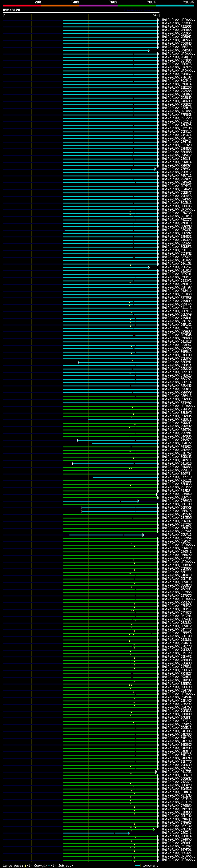197x868 pixels.
Task: Select the UniRef100_P08107 label
Action: [x=177, y=768]
